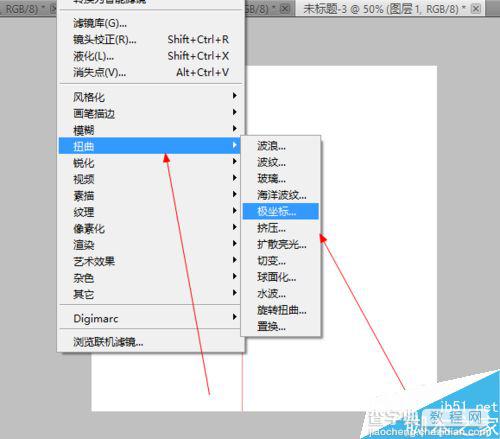Apply the 旋转扭曲... filter
500x439 pixels.
(281, 310)
